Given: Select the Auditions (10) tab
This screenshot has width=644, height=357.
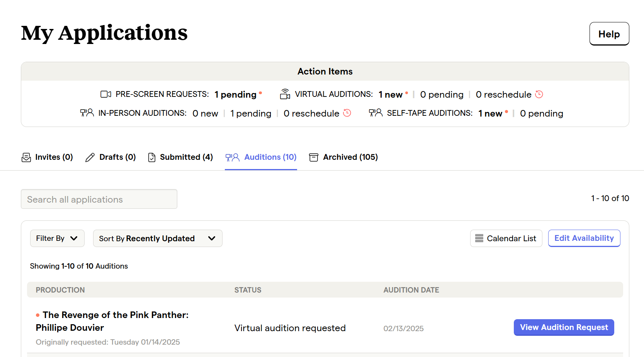Looking at the screenshot, I should tap(261, 157).
